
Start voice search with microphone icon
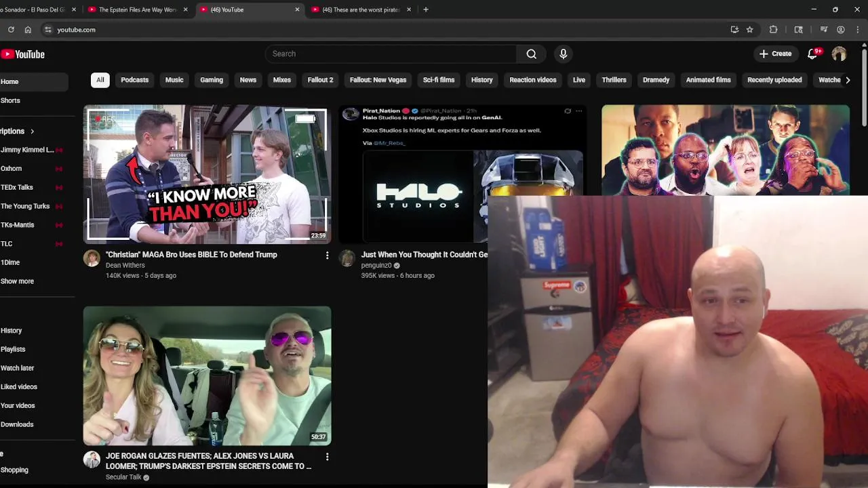pos(563,54)
